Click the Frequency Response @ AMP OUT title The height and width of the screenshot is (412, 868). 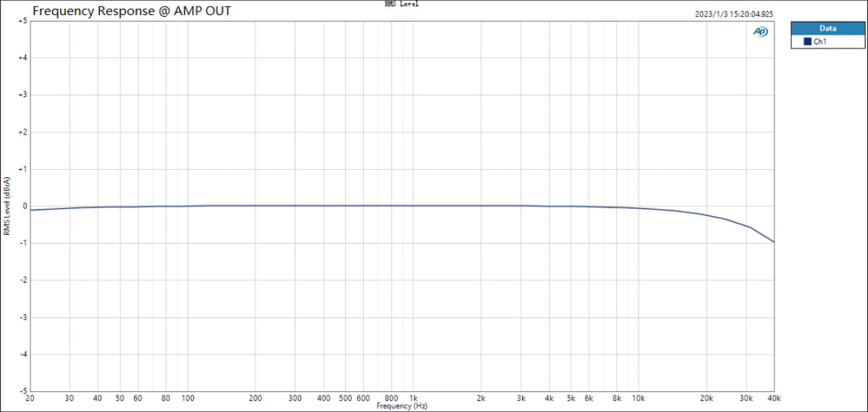click(132, 12)
